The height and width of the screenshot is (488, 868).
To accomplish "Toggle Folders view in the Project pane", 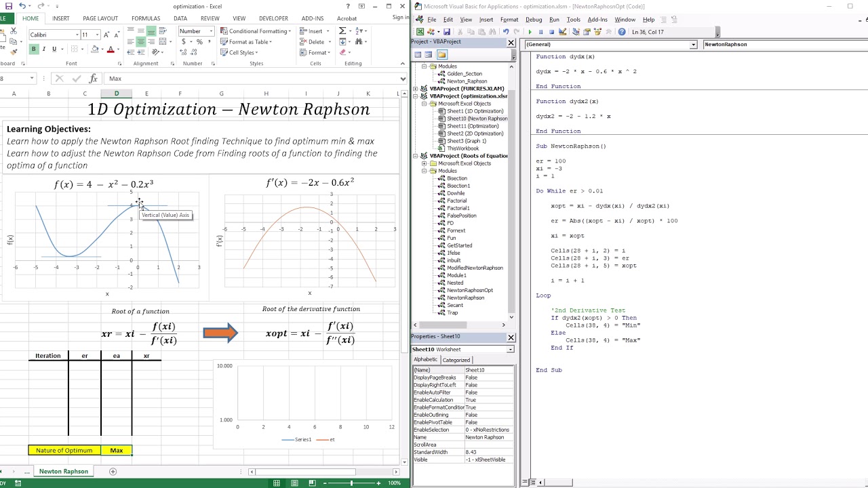I will (x=441, y=55).
